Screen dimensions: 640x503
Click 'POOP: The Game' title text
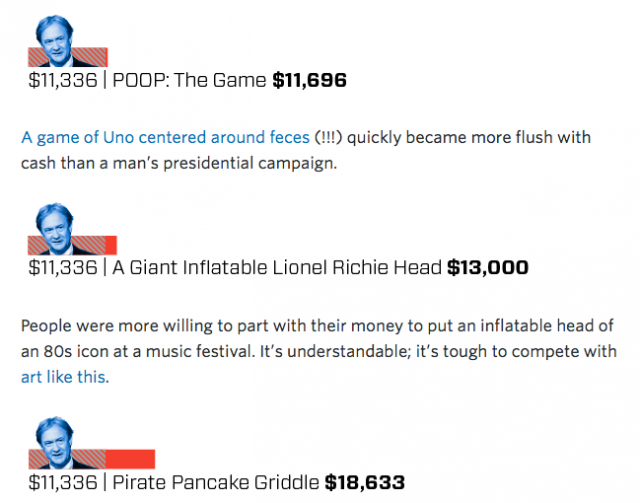click(x=189, y=80)
